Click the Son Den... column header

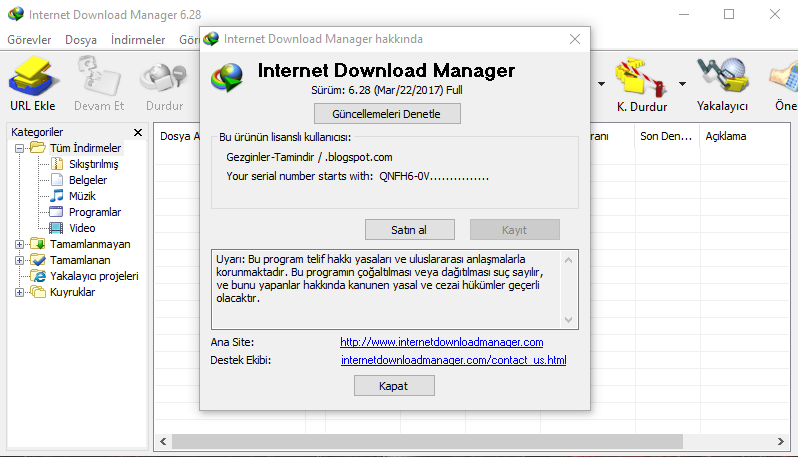(x=667, y=136)
